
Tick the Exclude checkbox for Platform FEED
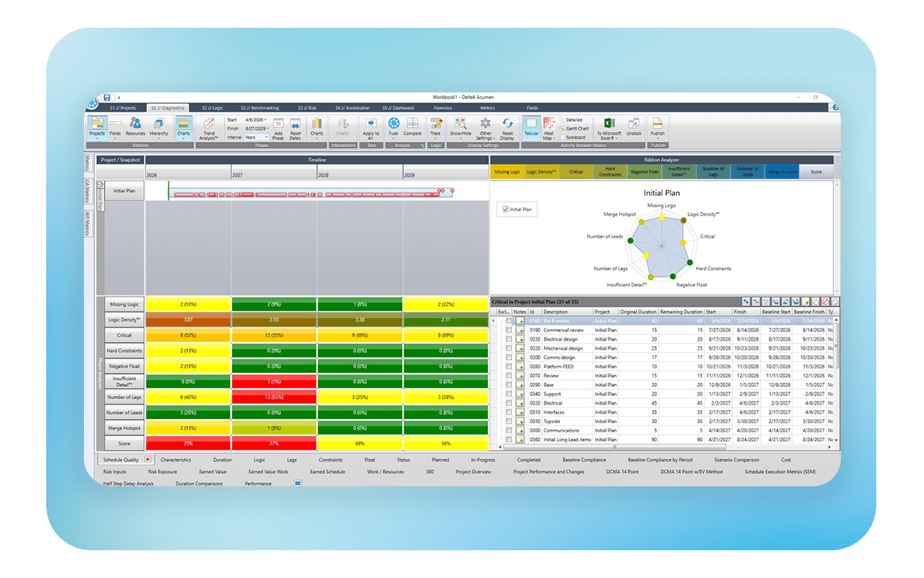click(x=508, y=367)
